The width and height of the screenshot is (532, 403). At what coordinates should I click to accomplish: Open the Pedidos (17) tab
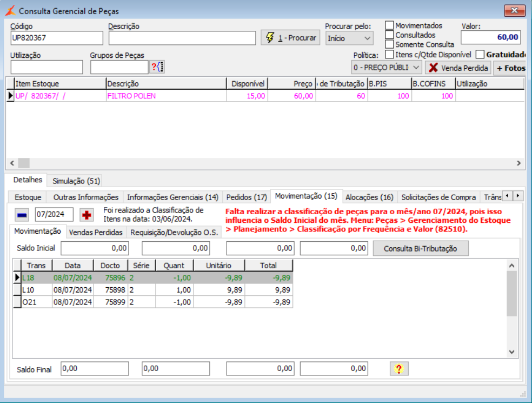click(247, 197)
